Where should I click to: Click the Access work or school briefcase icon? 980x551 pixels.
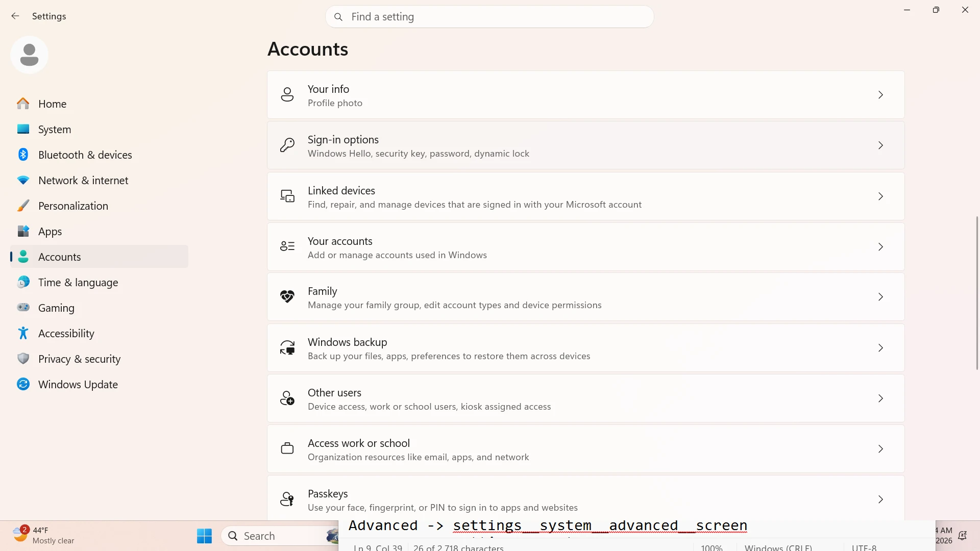click(287, 448)
